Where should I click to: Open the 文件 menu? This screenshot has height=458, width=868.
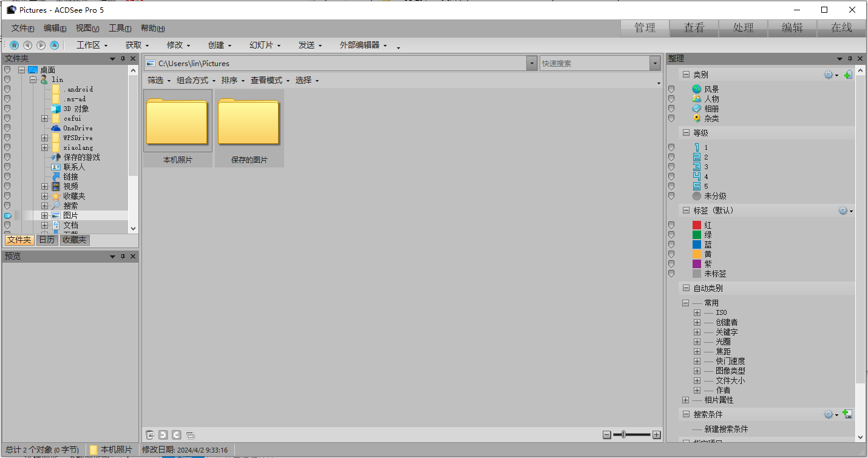click(x=22, y=28)
